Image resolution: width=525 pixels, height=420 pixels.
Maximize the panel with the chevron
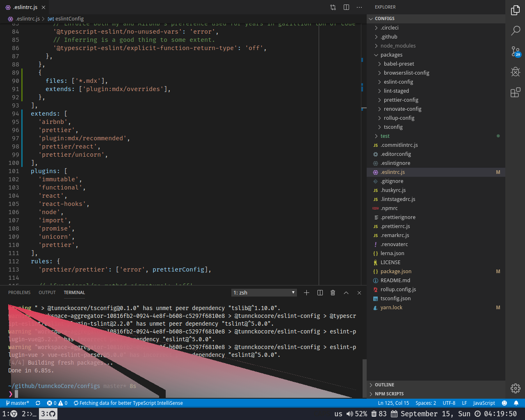point(346,292)
